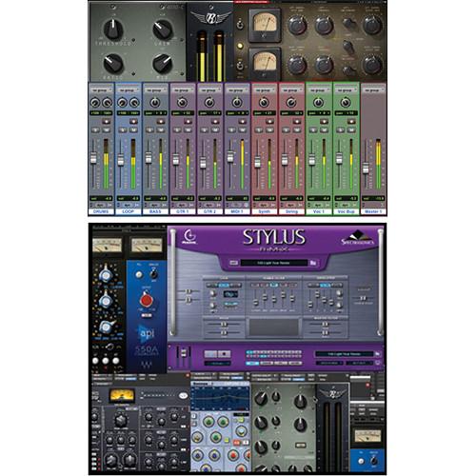Screen dimensions: 476x476
Task: Record-enable the MIDI 1 channel
Action: 243,121
